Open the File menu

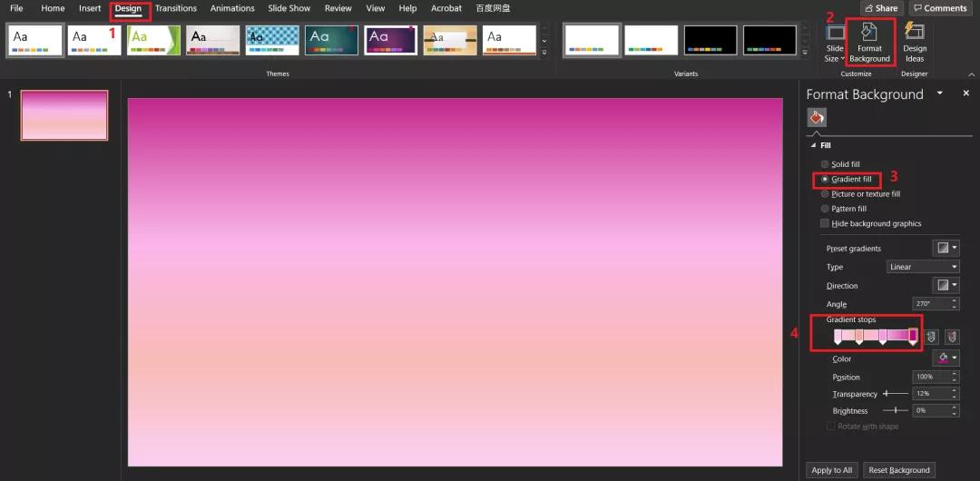(17, 9)
